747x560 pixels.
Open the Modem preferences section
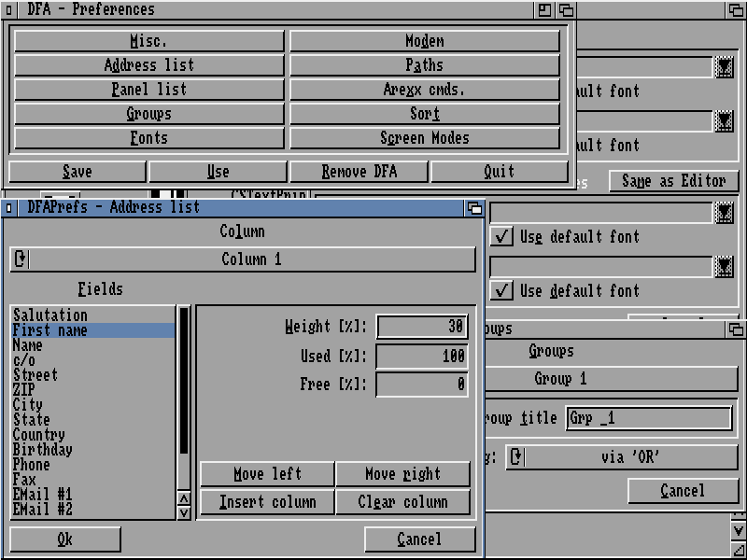425,41
